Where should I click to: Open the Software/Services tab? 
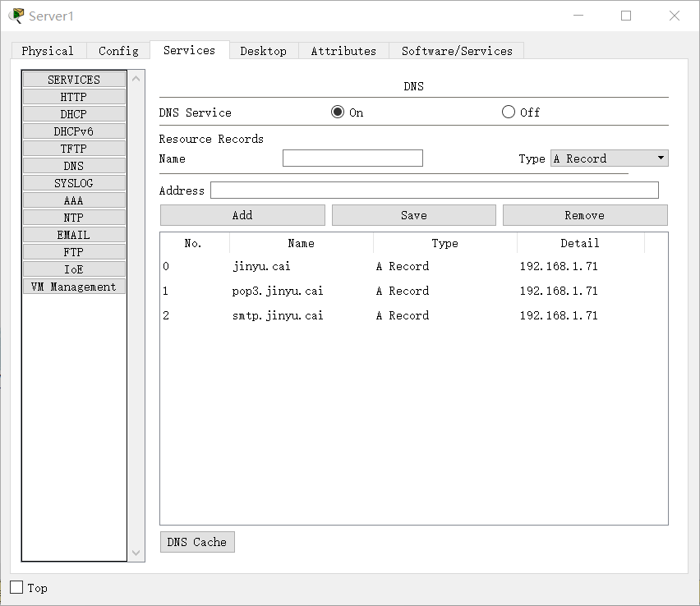[x=457, y=51]
